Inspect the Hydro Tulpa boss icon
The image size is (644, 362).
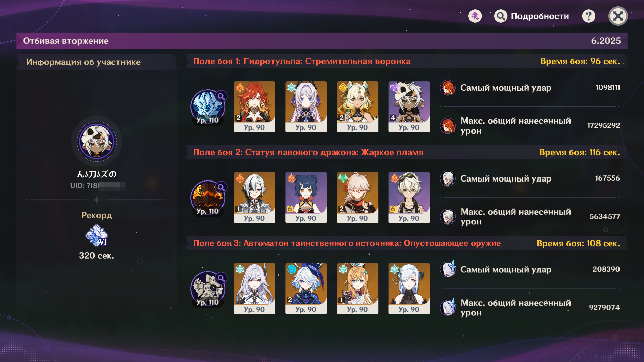(208, 107)
